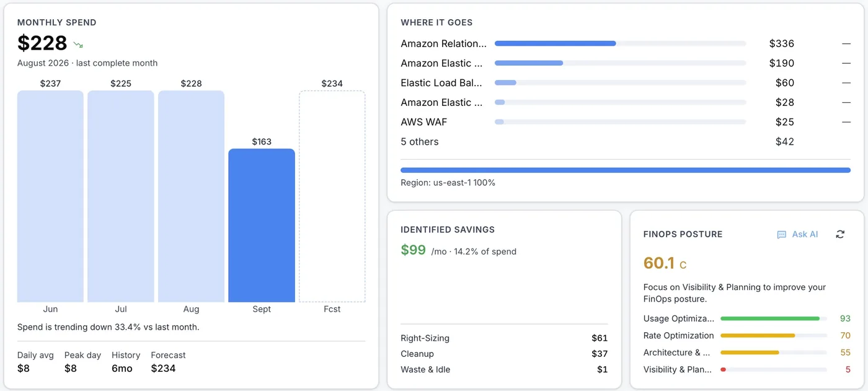The width and height of the screenshot is (868, 391).
Task: Click the Cleanup savings row
Action: tap(504, 354)
